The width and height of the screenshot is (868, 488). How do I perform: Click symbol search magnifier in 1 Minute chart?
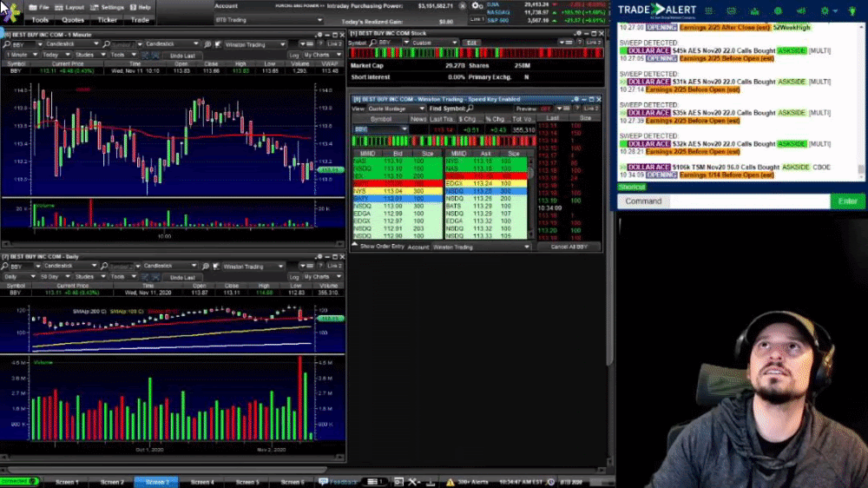coord(7,44)
